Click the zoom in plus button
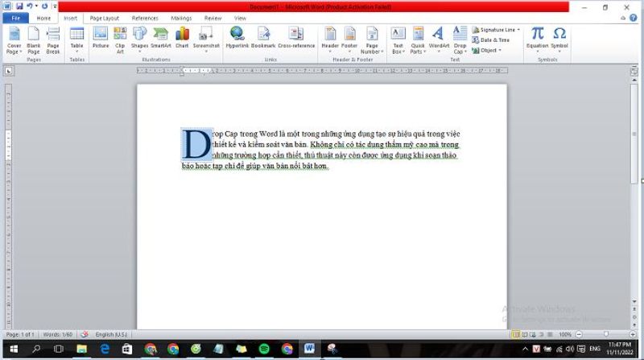 tap(633, 334)
